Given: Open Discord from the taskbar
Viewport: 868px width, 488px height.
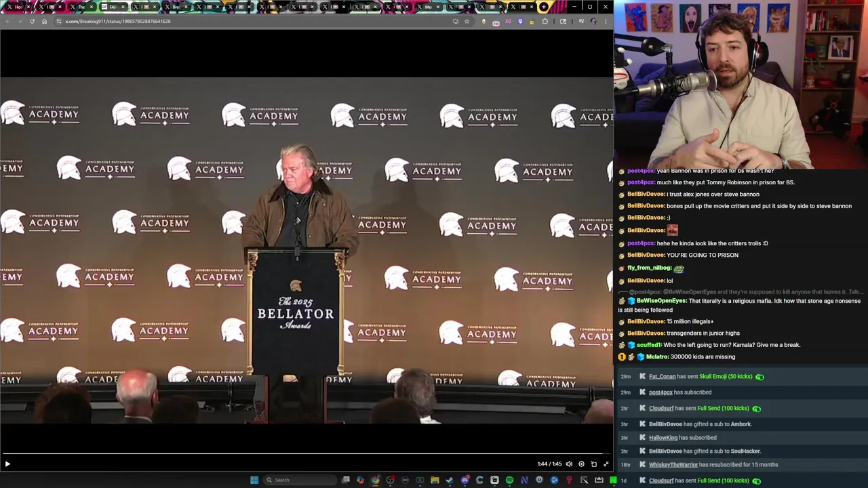Looking at the screenshot, I should coord(465,480).
